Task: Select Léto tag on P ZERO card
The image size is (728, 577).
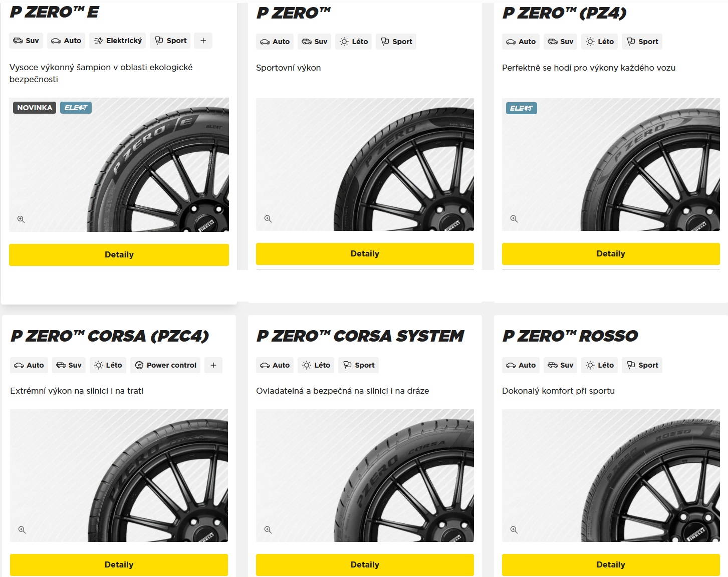Action: 354,42
